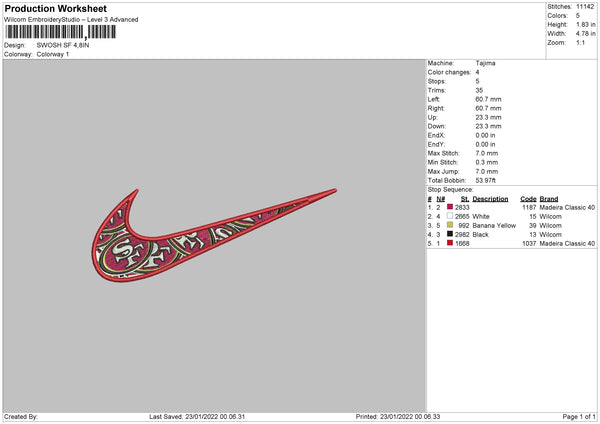Click the 'St.' column header
Viewport: 600px width, 424px height.
[x=465, y=199]
